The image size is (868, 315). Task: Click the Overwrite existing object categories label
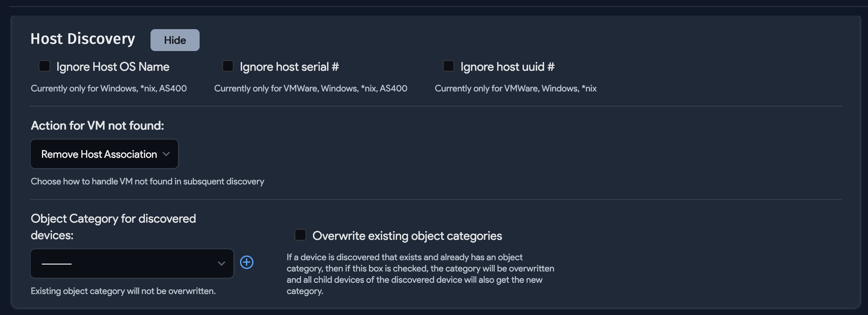(407, 236)
